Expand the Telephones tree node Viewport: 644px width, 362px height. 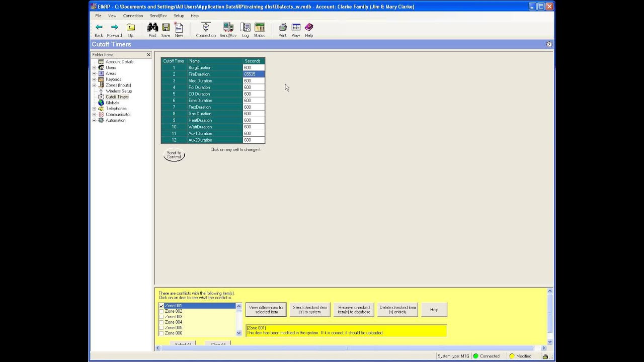pyautogui.click(x=94, y=109)
